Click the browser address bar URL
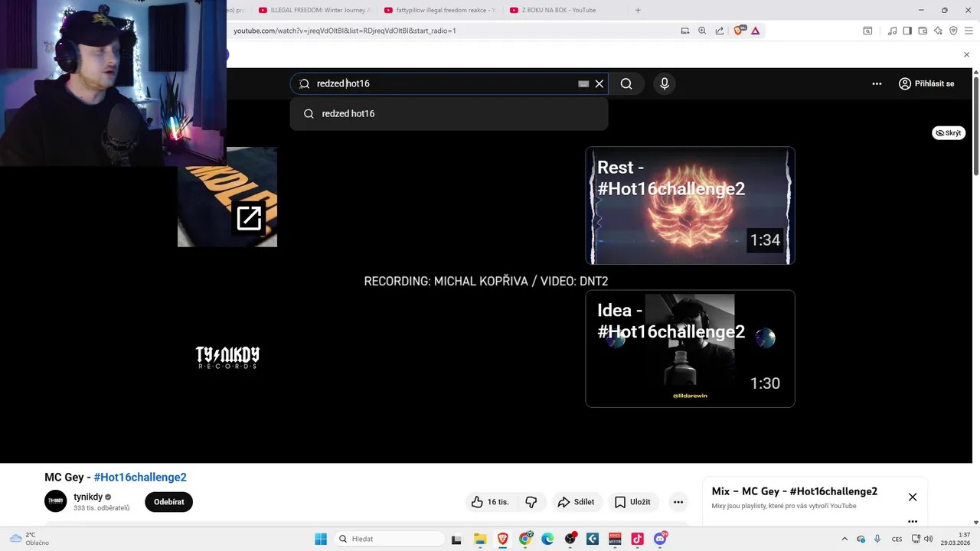 click(x=345, y=31)
